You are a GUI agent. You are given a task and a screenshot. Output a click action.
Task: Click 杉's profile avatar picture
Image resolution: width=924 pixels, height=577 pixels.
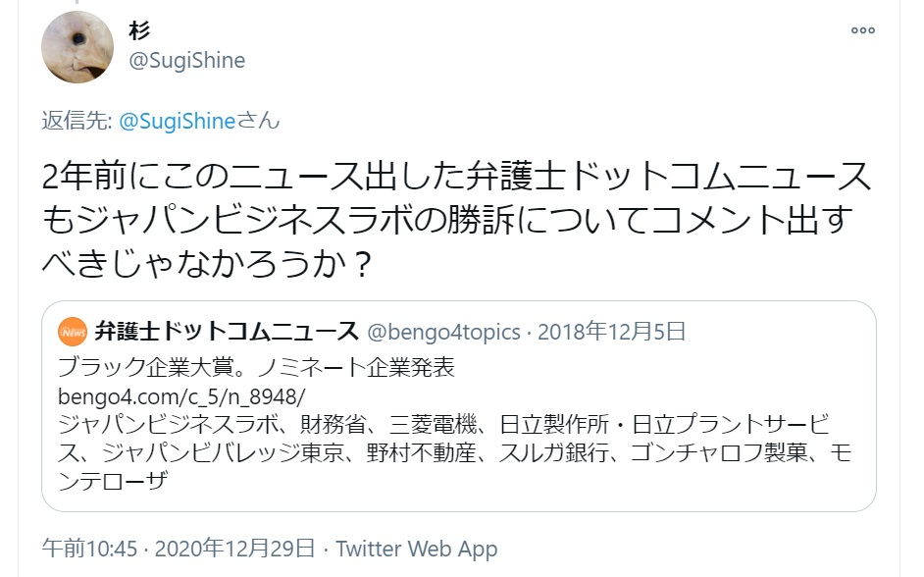tap(77, 47)
